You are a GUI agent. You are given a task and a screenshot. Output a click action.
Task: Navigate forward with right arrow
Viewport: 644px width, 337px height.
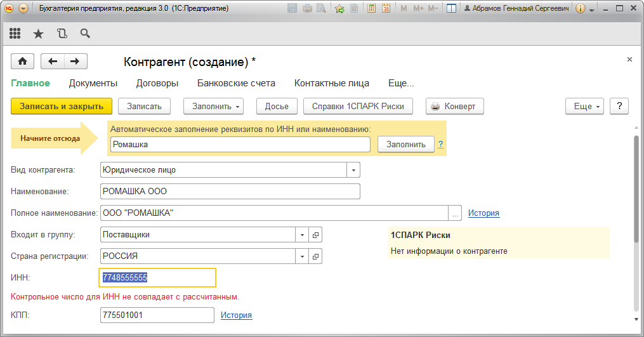pyautogui.click(x=75, y=62)
